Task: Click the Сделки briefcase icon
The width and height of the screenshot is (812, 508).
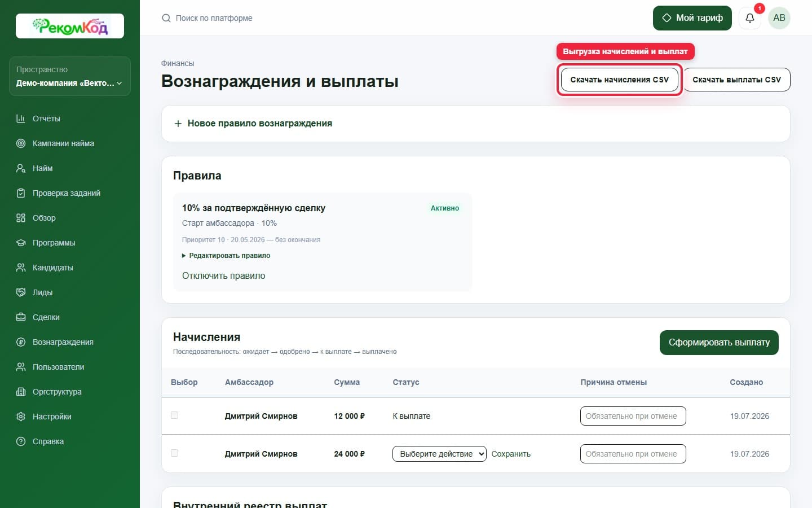Action: click(21, 317)
